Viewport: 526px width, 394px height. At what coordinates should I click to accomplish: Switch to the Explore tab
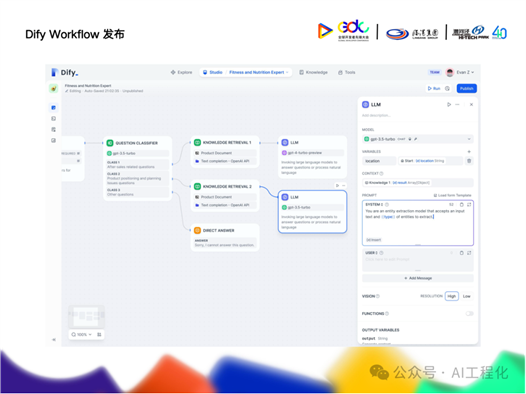coord(181,72)
